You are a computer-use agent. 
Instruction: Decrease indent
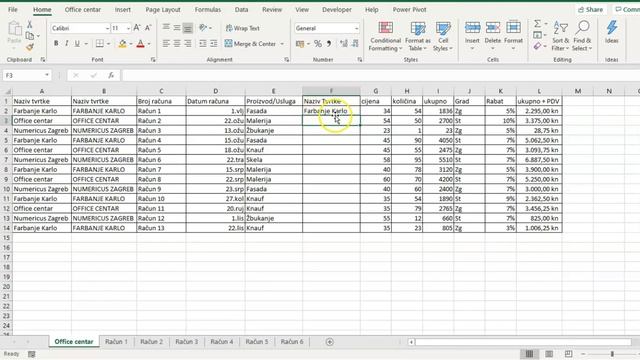pyautogui.click(x=203, y=43)
